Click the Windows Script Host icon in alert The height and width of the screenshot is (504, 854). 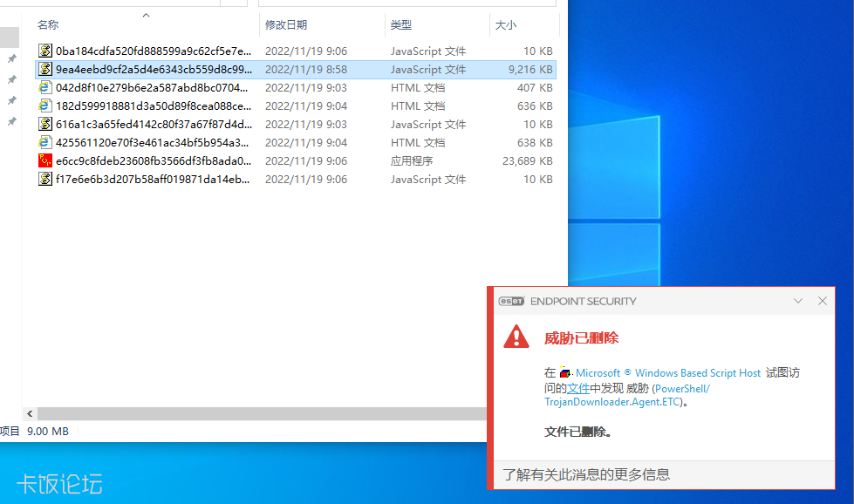point(565,373)
